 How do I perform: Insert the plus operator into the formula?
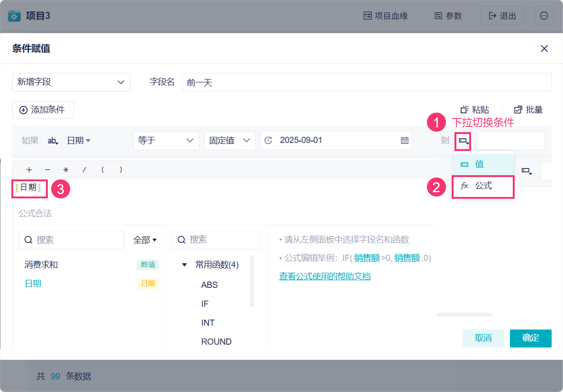pos(29,169)
